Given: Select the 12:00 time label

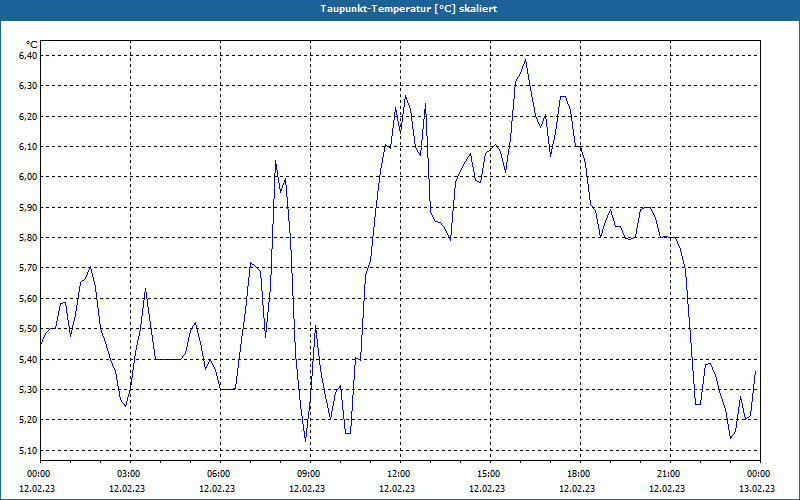Looking at the screenshot, I should (x=400, y=474).
